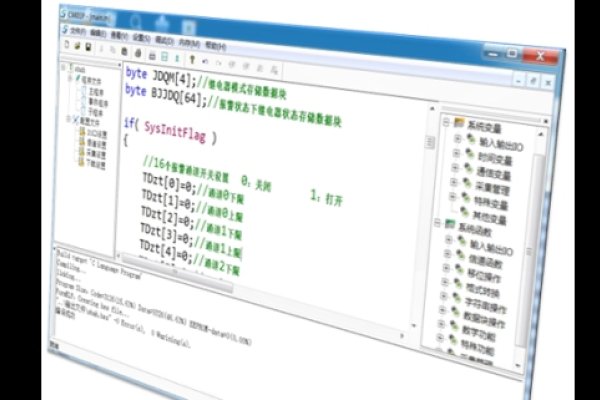This screenshot has height=400, width=600.
Task: Expand the 字符串操作 node
Action: [443, 296]
